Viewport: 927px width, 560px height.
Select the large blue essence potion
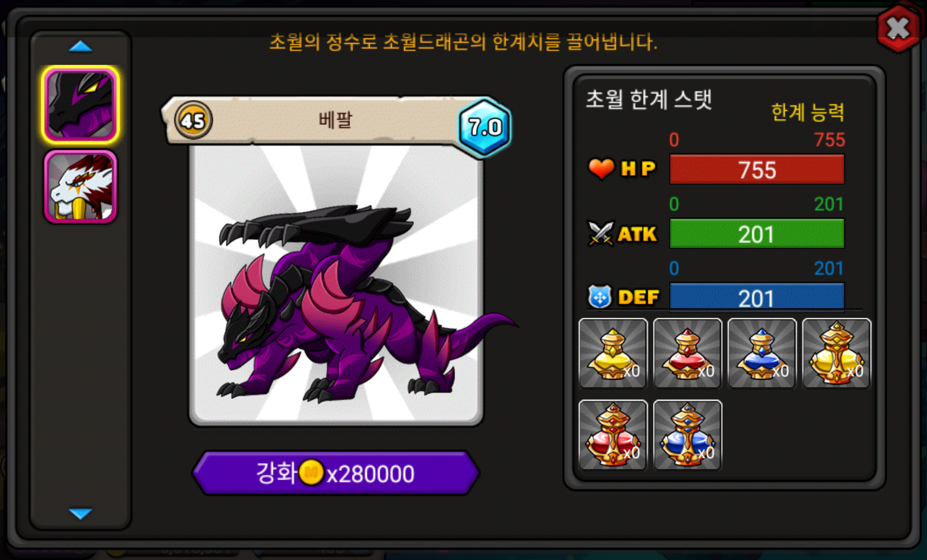pyautogui.click(x=687, y=435)
